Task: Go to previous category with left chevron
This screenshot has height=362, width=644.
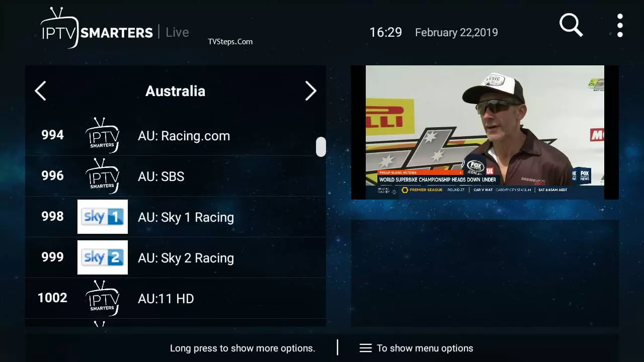Action: click(x=40, y=91)
